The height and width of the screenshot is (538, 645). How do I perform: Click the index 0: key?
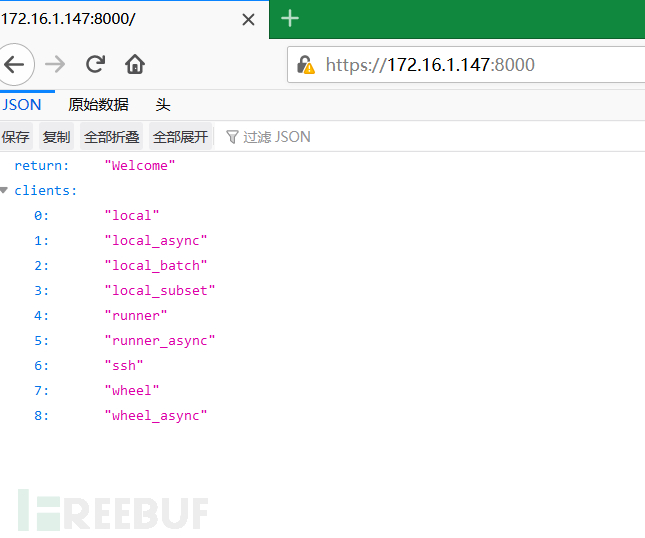pyautogui.click(x=42, y=215)
